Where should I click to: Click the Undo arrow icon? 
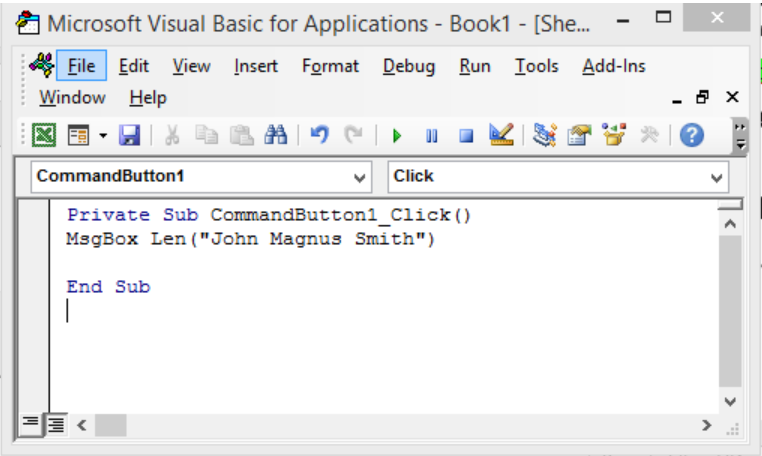[x=320, y=136]
